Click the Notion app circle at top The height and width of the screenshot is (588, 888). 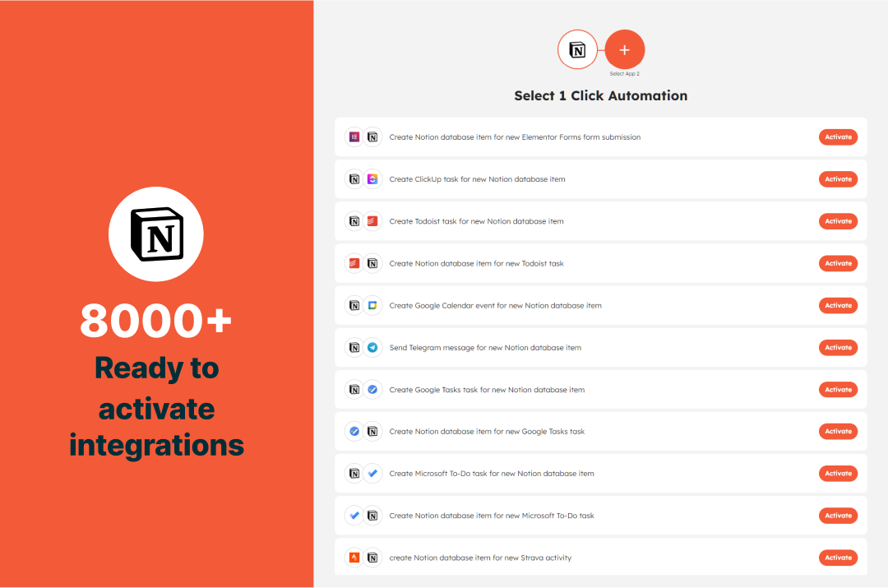[577, 50]
